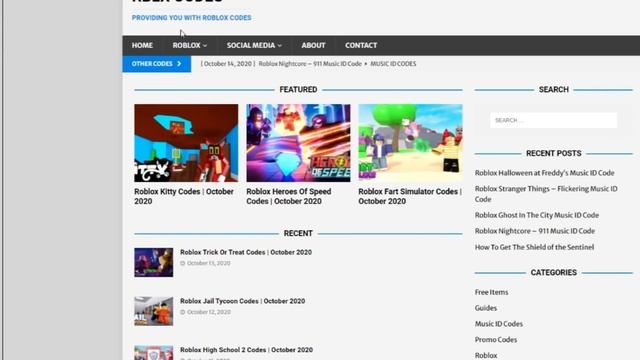640x360 pixels.
Task: Click the ticker date October 14, 2020
Action: 228,64
